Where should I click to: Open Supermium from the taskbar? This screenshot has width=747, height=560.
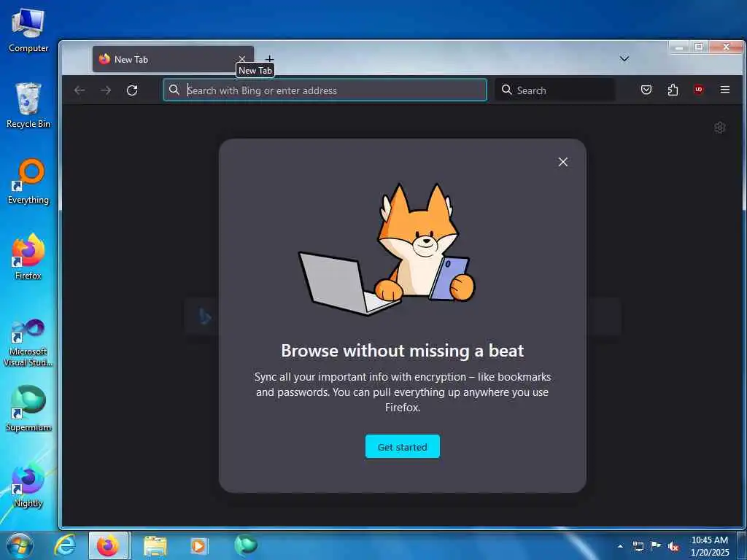245,545
